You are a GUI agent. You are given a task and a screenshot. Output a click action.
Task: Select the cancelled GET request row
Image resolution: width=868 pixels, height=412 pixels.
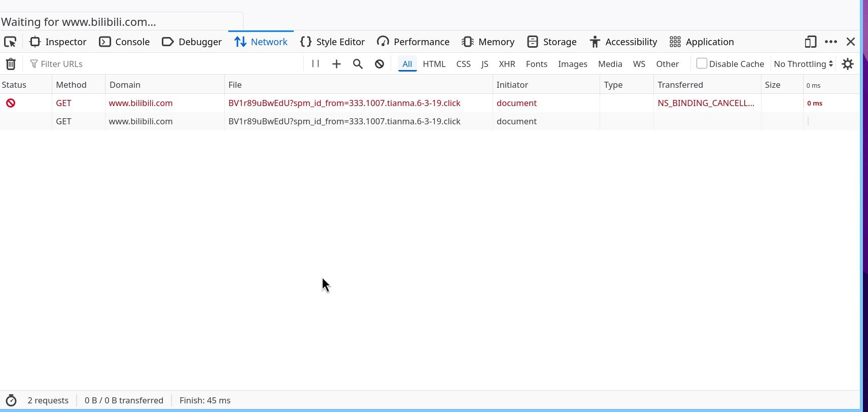coord(344,103)
